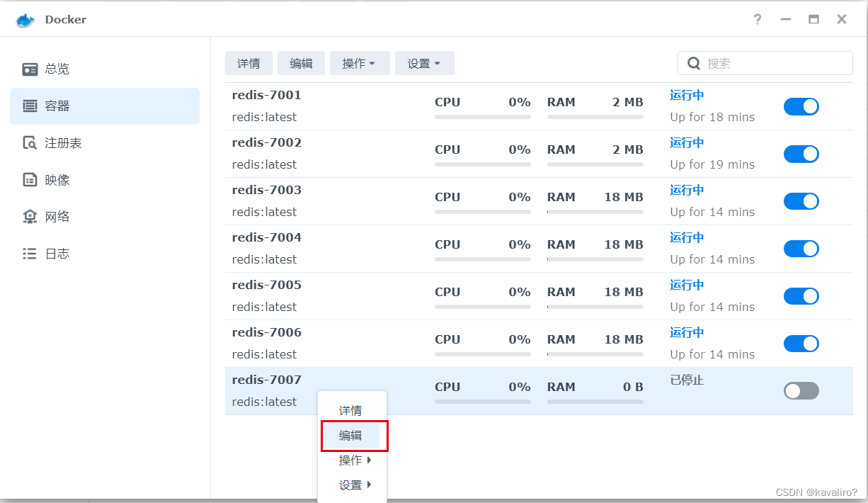Click the 编辑 toolbar button
The height and width of the screenshot is (503, 868).
pyautogui.click(x=301, y=63)
